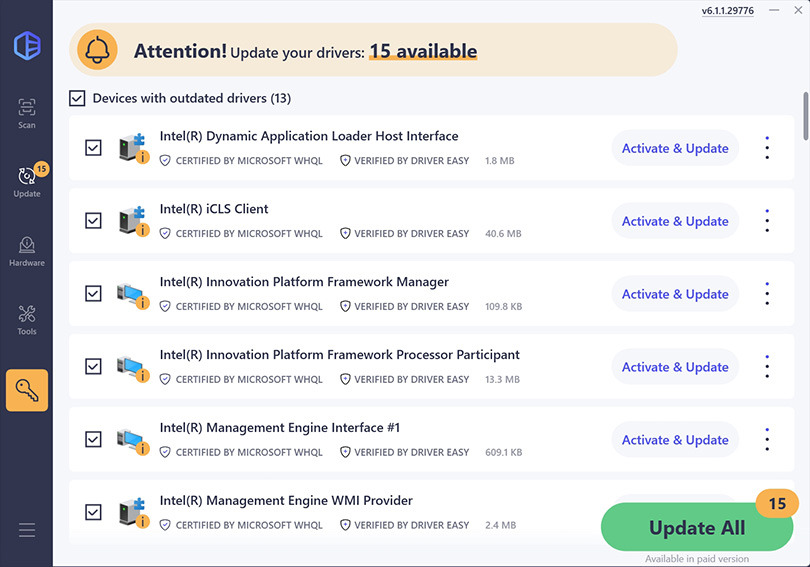Click the Driver Easy logo icon

click(27, 46)
